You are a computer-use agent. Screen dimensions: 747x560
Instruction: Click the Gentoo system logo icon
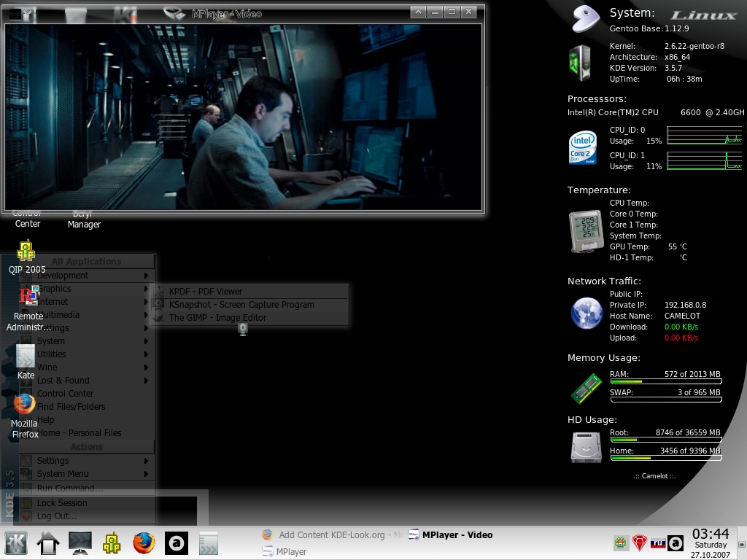586,19
